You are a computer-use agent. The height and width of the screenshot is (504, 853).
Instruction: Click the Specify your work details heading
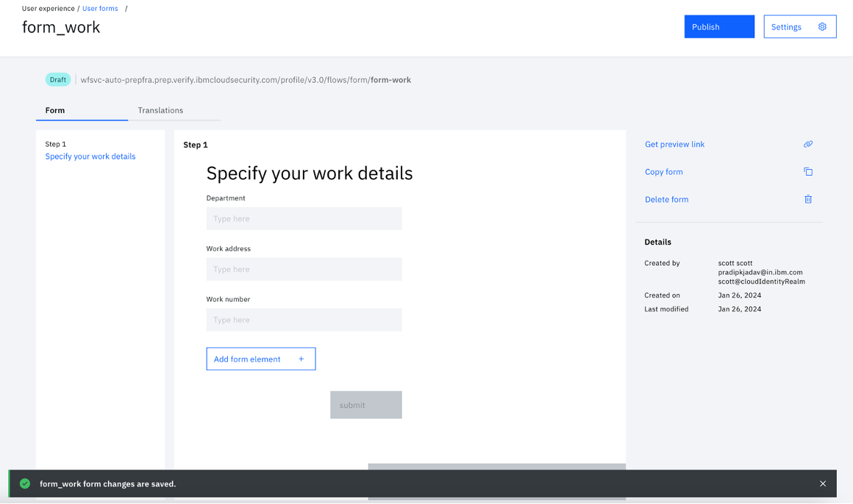[310, 173]
